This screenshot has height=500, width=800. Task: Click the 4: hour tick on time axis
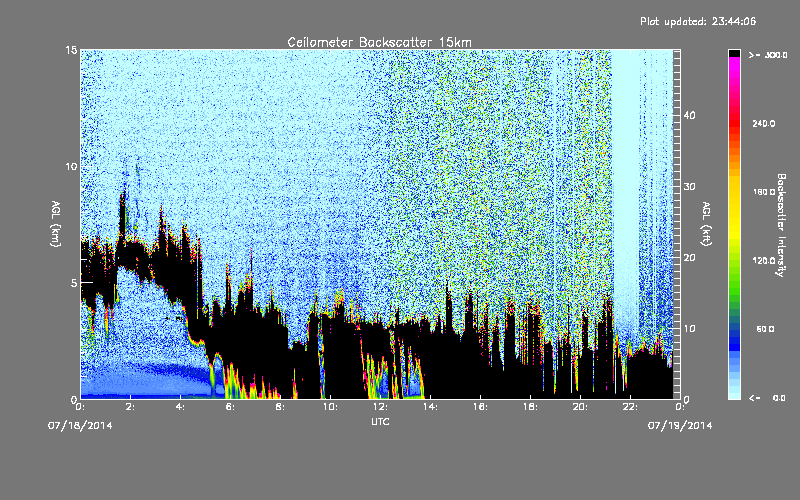[x=180, y=407]
